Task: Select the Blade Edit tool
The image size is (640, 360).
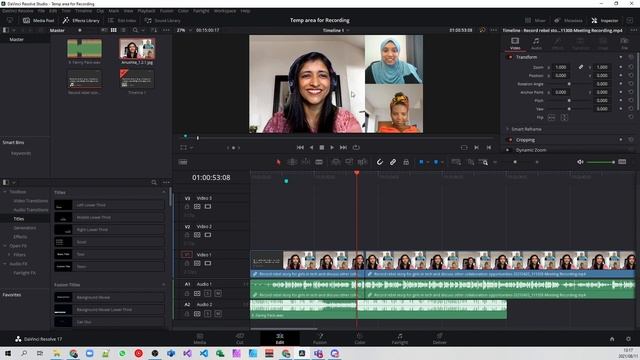Action: pyautogui.click(x=319, y=162)
